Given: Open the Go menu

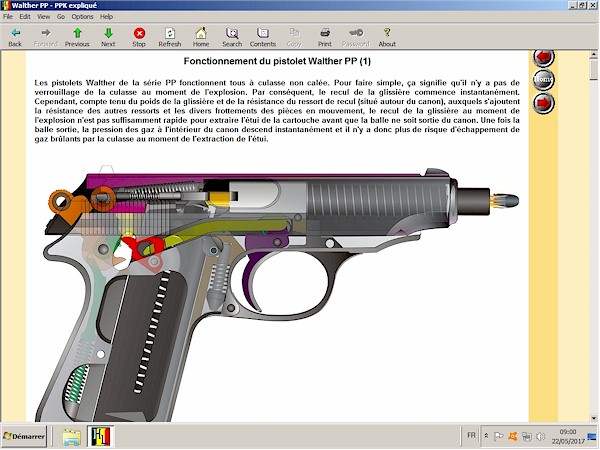Looking at the screenshot, I should tap(61, 16).
